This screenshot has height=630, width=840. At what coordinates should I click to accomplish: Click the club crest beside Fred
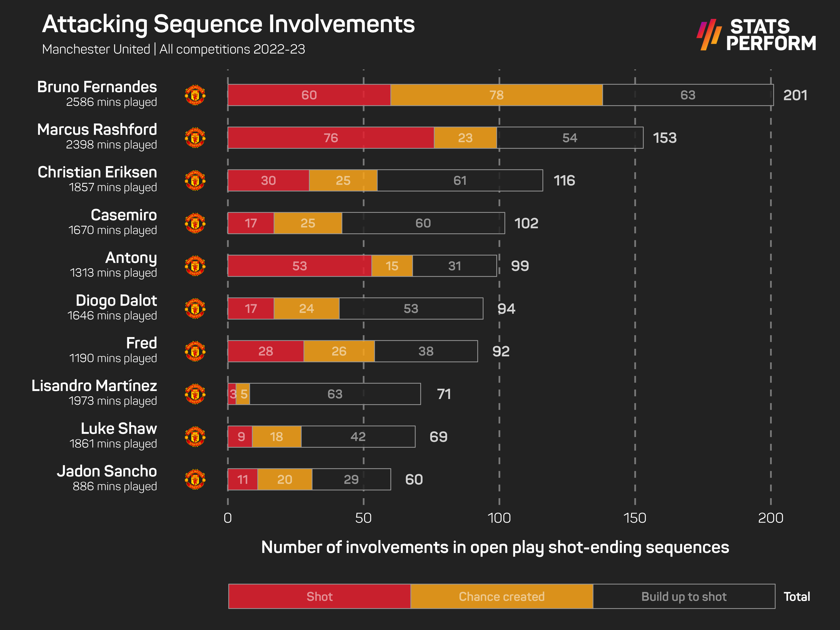coord(195,351)
